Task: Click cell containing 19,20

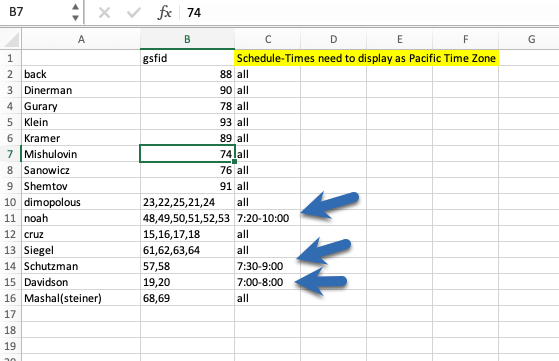Action: point(188,282)
